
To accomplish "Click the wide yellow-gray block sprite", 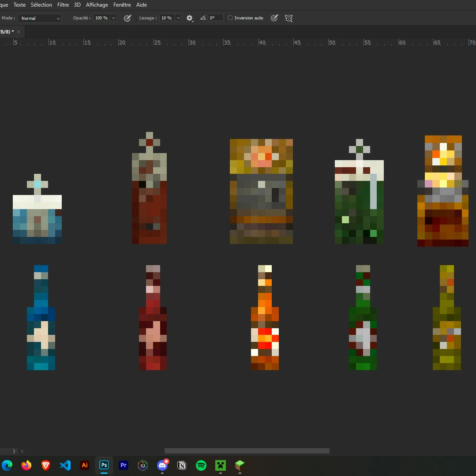I will [x=261, y=191].
